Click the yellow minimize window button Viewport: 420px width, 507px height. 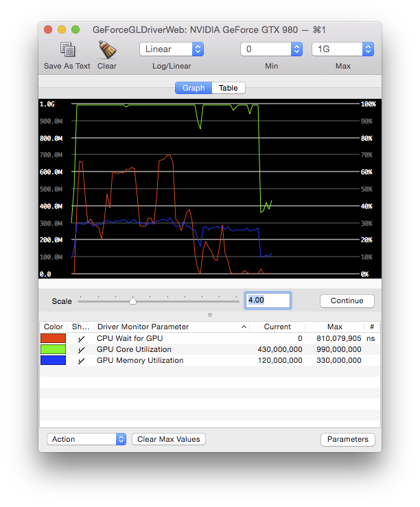click(x=62, y=30)
